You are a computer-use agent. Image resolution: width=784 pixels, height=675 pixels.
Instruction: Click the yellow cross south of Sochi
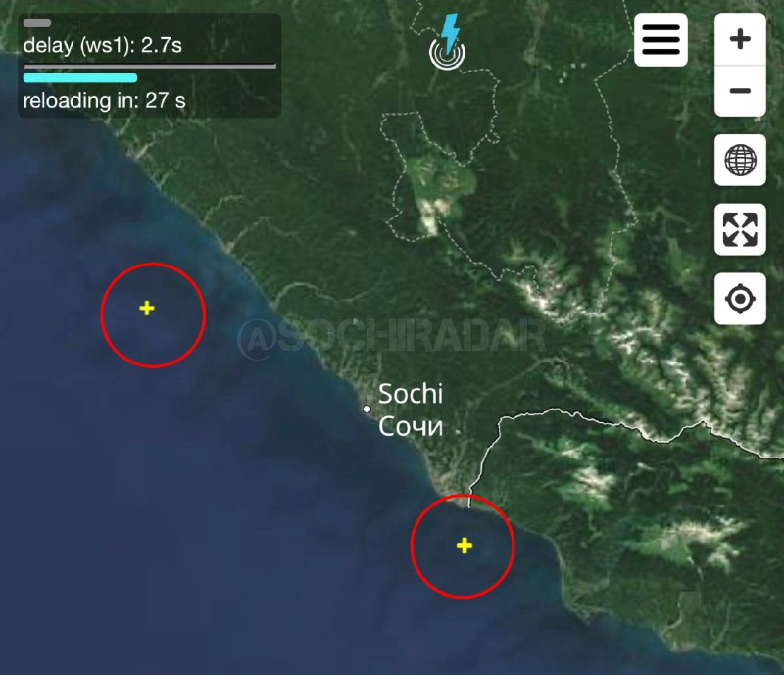(465, 545)
